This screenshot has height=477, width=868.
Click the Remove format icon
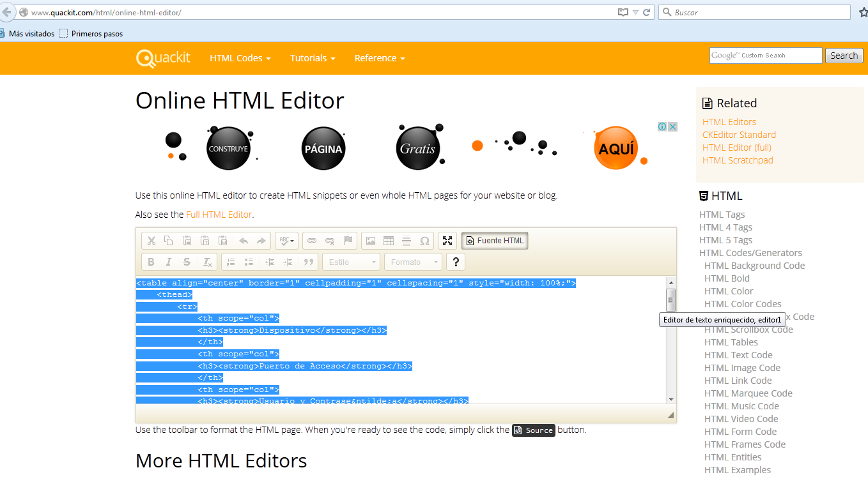tap(207, 262)
